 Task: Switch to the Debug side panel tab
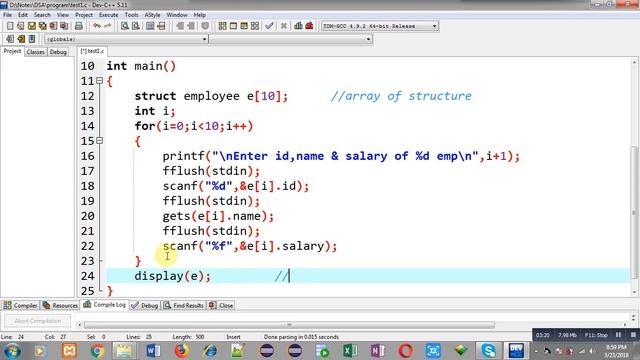click(58, 52)
